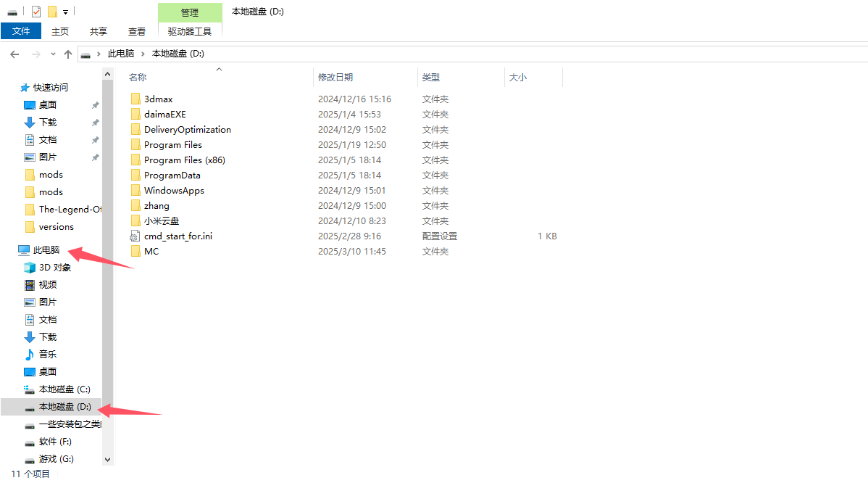Click the Properties checkmark icon in title bar

click(36, 12)
